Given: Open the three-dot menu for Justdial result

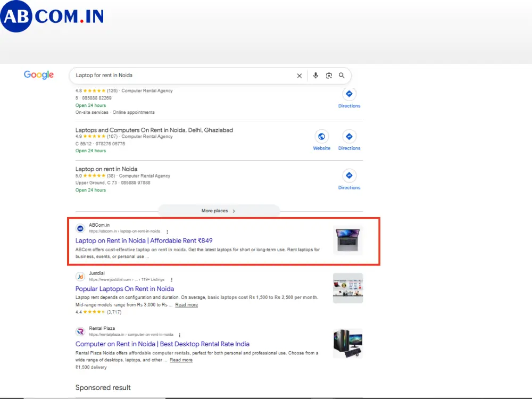Looking at the screenshot, I should (172, 280).
